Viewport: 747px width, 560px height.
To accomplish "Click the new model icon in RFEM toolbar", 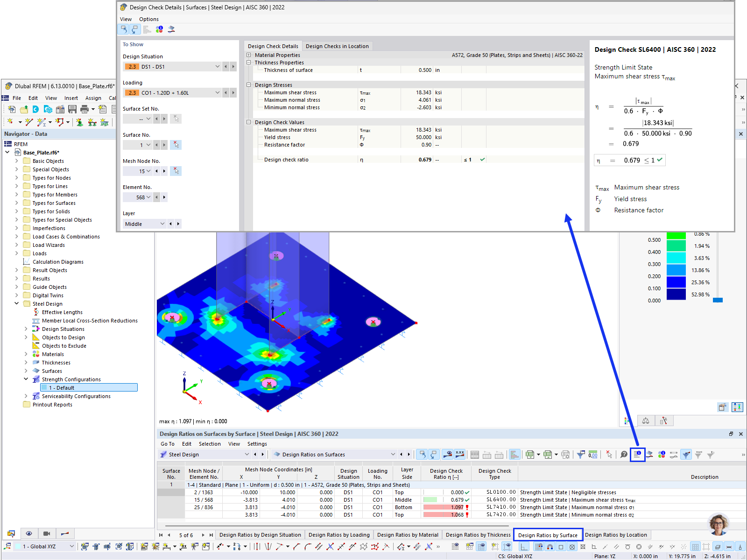I will [x=12, y=109].
